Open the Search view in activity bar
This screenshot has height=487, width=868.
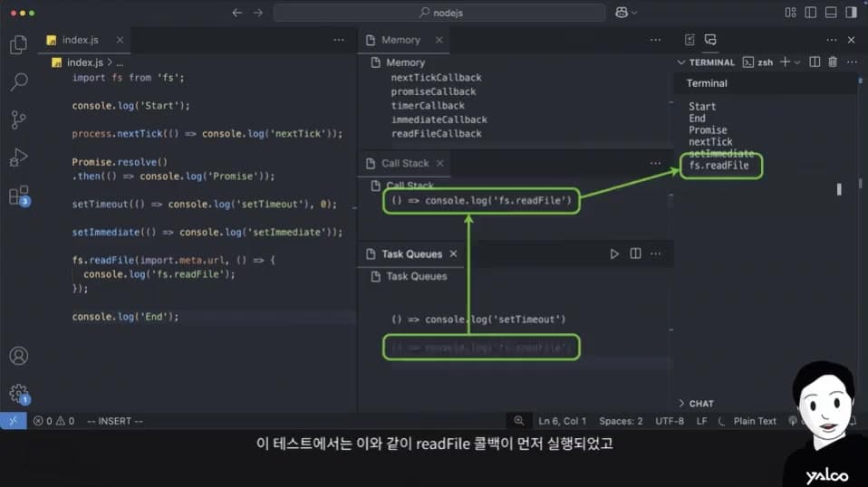[x=18, y=81]
